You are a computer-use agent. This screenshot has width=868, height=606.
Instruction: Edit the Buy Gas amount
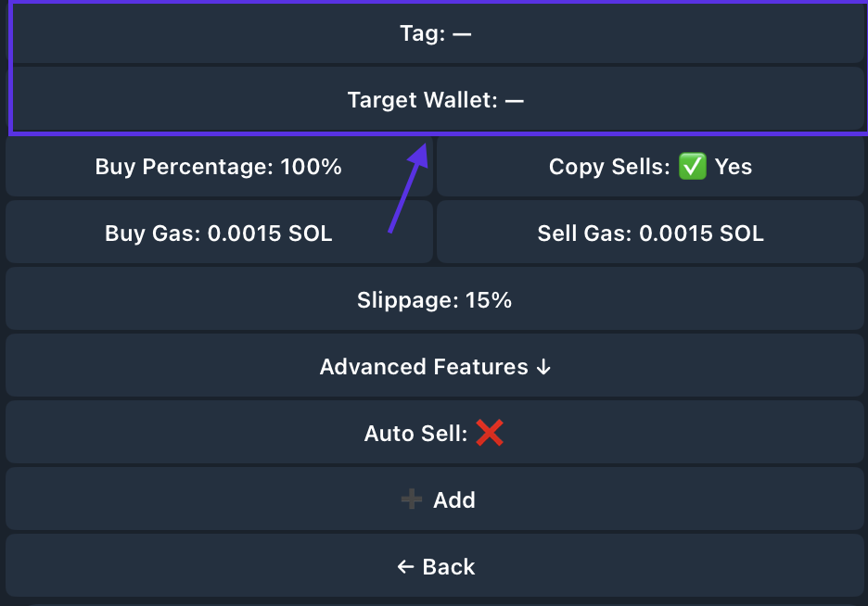click(219, 234)
